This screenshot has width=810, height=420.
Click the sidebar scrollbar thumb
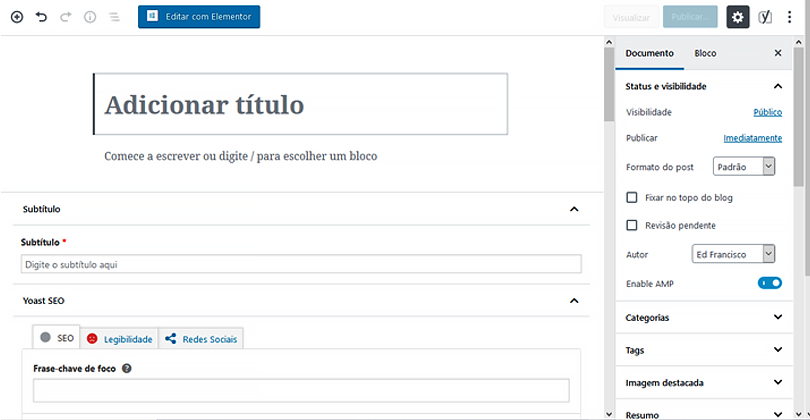[799, 117]
